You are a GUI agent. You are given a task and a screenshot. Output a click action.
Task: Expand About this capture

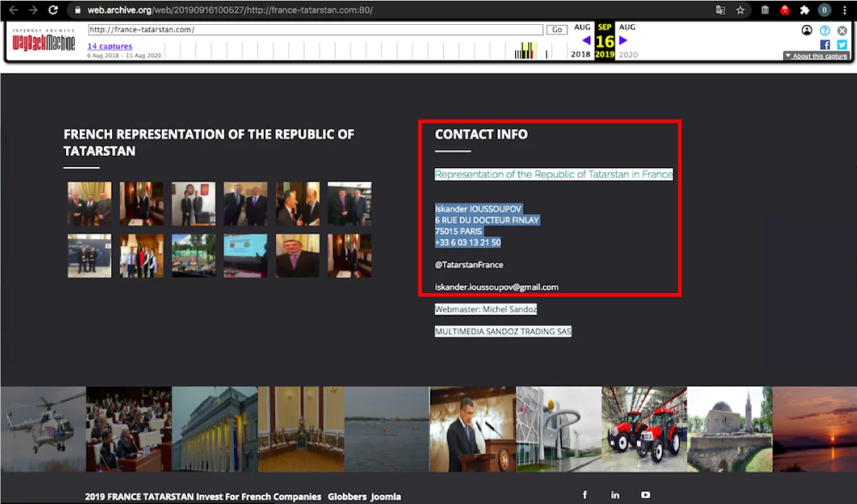(816, 56)
